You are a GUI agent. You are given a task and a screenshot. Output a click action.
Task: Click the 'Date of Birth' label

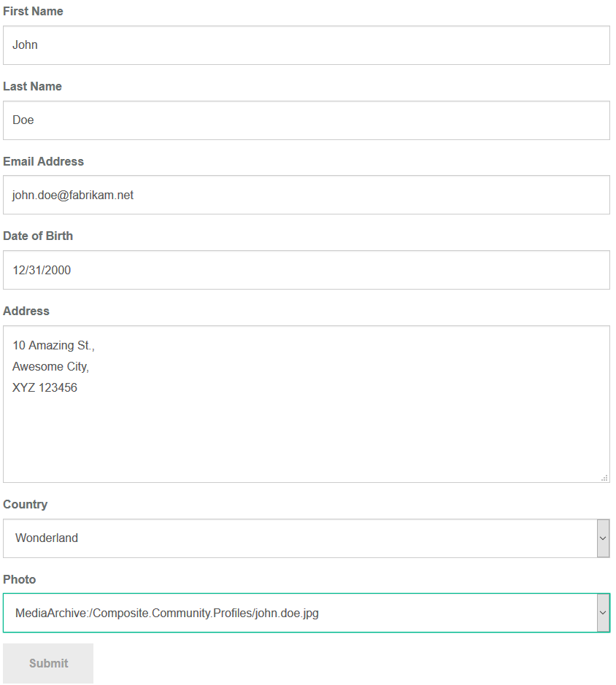coord(38,236)
